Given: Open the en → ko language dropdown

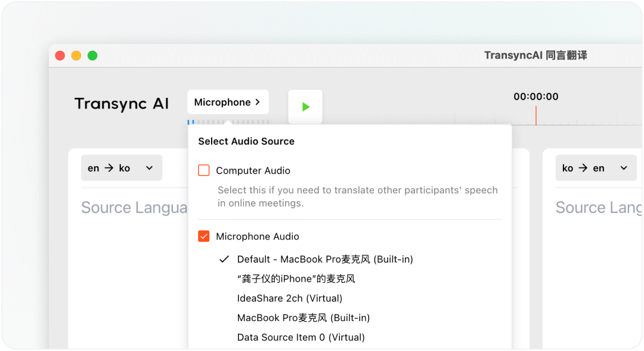Looking at the screenshot, I should point(122,168).
